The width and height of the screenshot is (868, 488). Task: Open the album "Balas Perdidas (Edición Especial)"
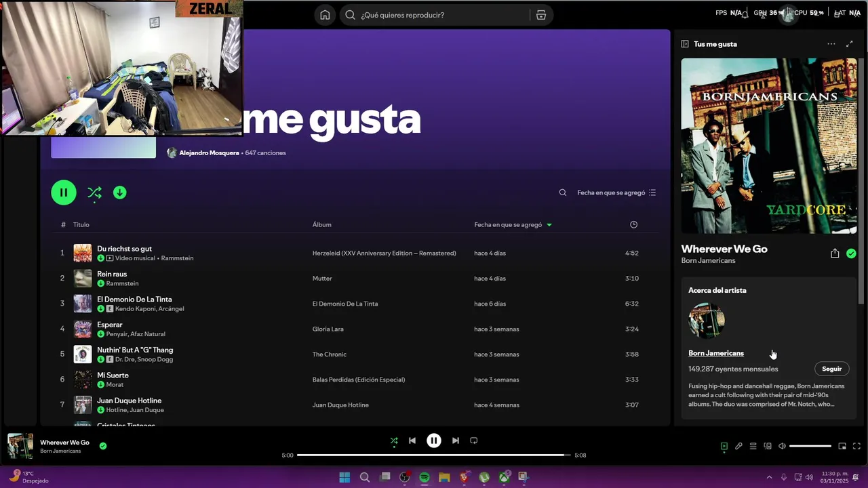(359, 380)
